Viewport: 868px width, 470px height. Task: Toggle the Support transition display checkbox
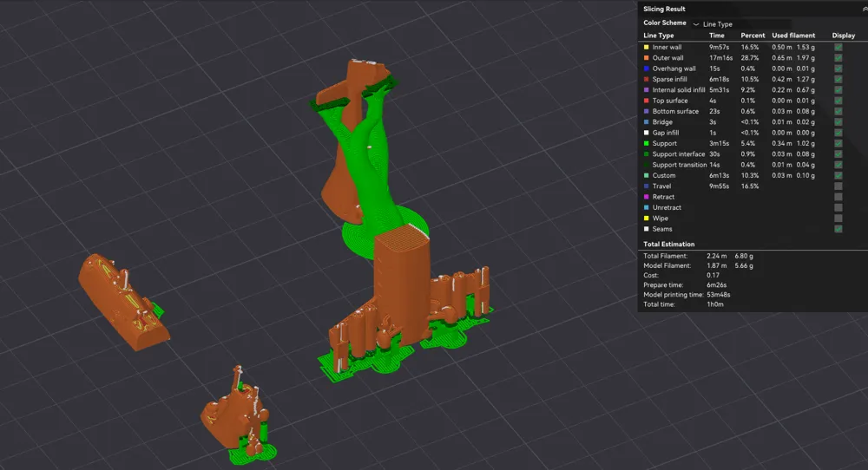coord(838,165)
